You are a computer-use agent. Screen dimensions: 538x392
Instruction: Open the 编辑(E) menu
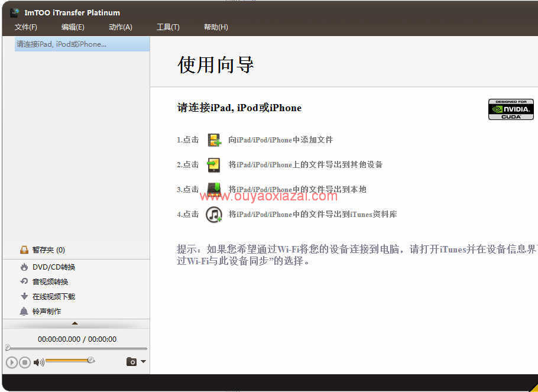pos(73,27)
